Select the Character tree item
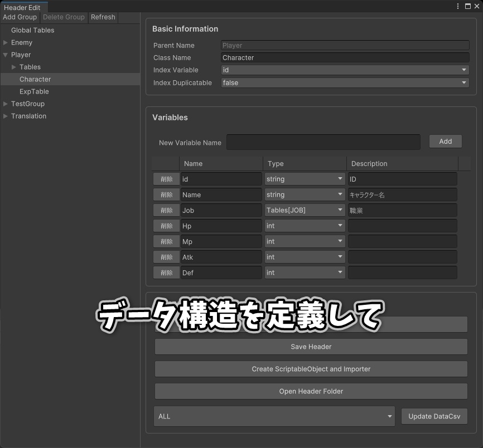483x448 pixels. pos(35,79)
